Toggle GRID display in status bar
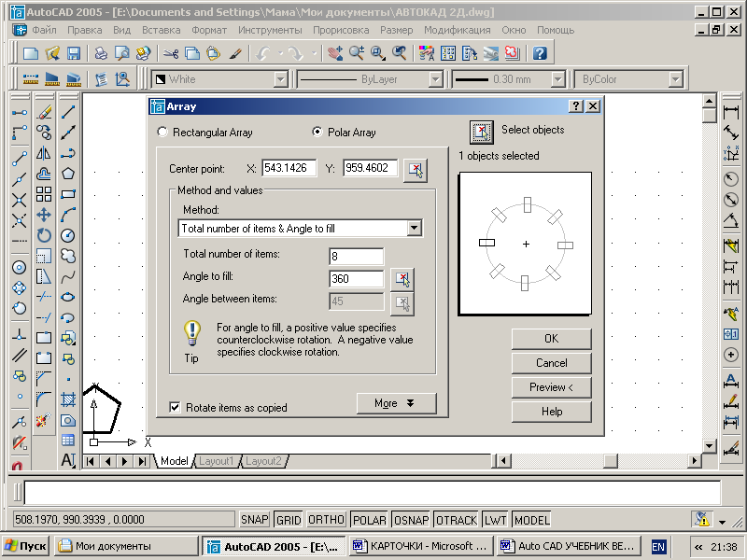This screenshot has height=560, width=747. 289,520
